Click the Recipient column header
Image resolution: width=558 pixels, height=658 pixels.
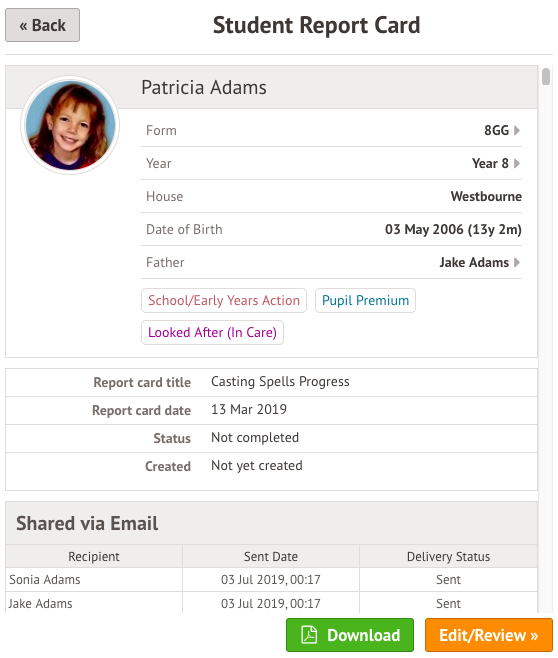(x=94, y=556)
